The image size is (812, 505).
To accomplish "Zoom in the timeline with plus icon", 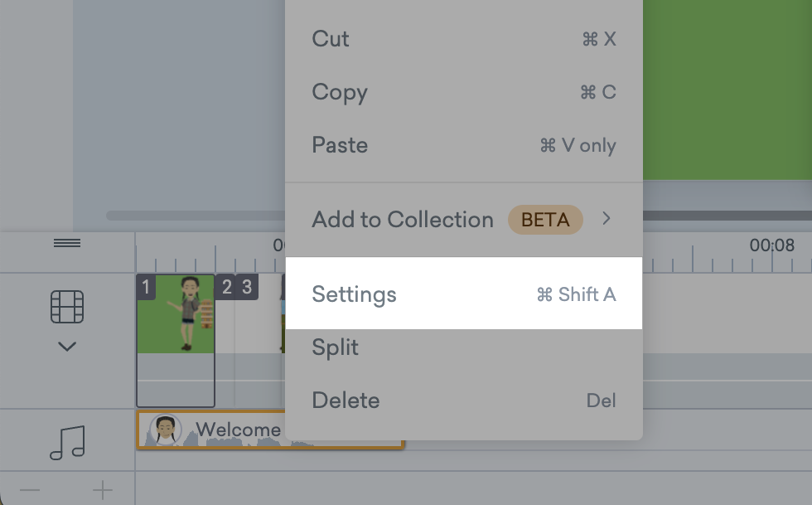I will (101, 491).
